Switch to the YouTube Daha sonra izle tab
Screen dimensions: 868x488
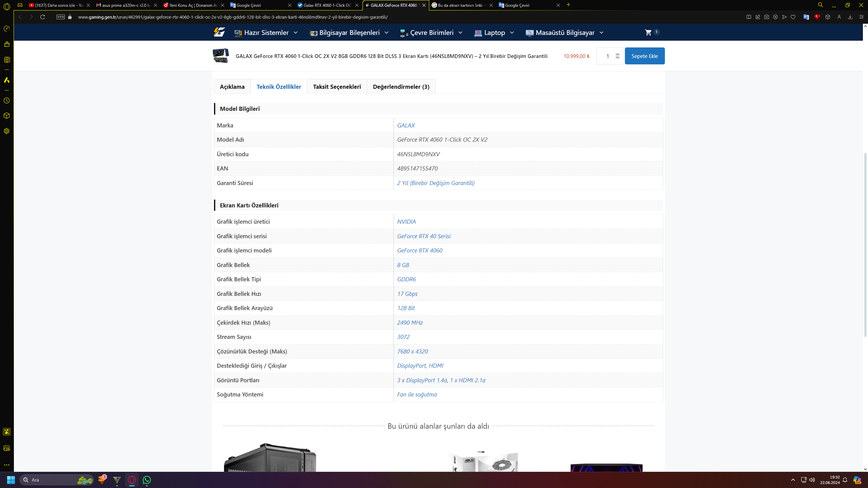(x=56, y=5)
